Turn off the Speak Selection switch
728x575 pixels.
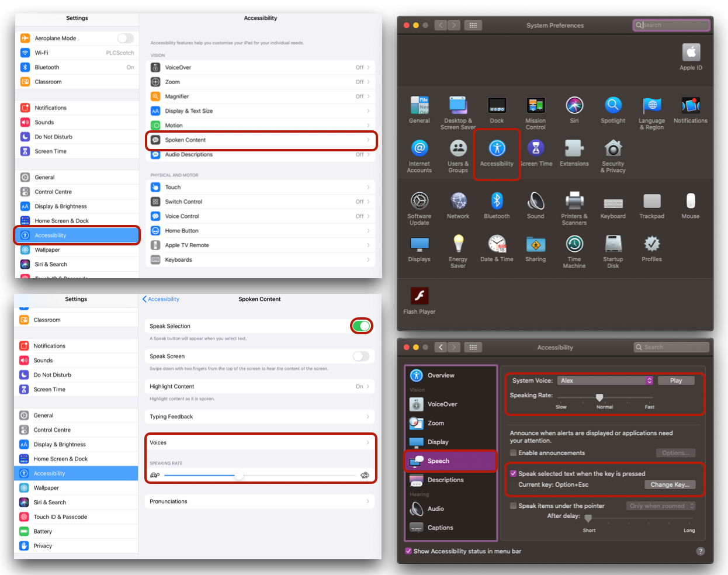[x=362, y=326]
